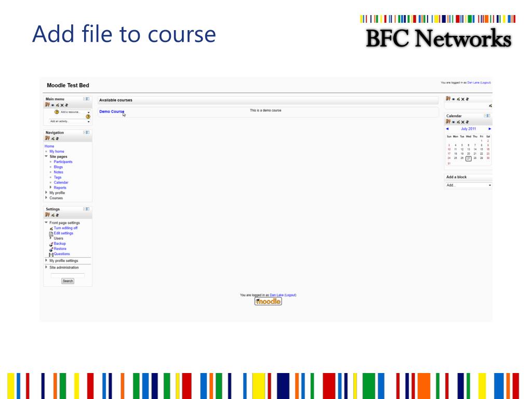Screen dimensions: 532x399
Task: Expand Site administration
Action: 46,268
